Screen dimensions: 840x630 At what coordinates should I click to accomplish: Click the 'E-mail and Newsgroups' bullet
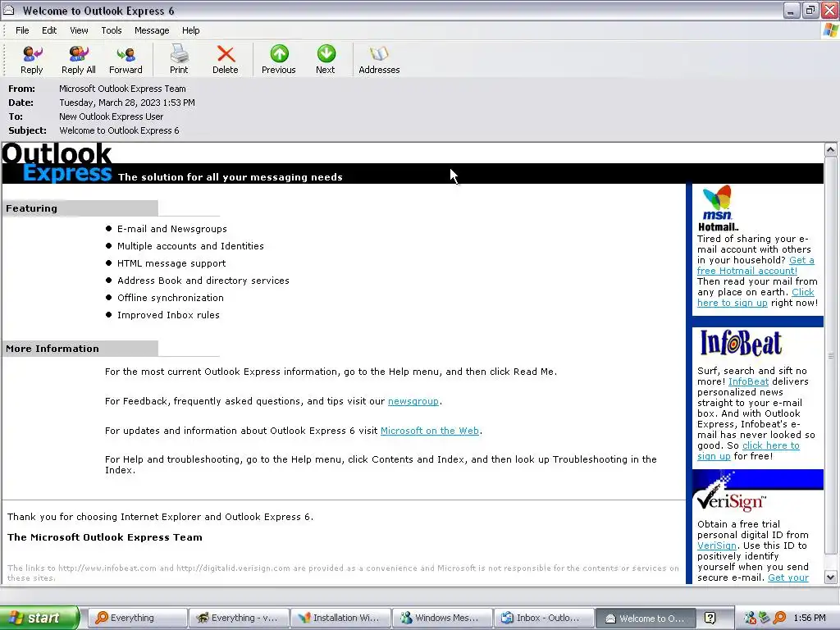(172, 229)
